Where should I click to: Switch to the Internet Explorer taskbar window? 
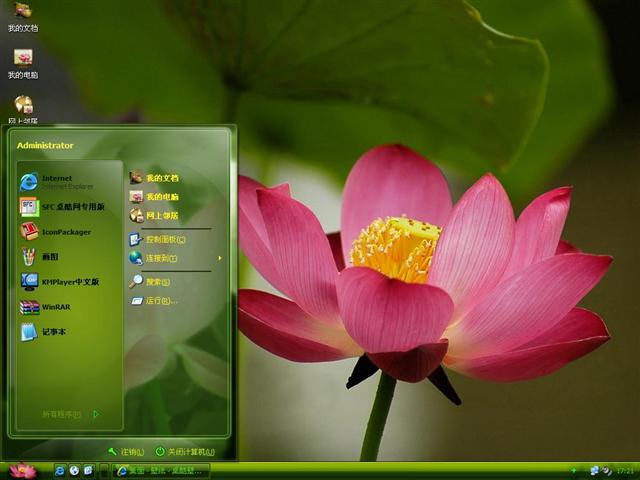coord(161,471)
